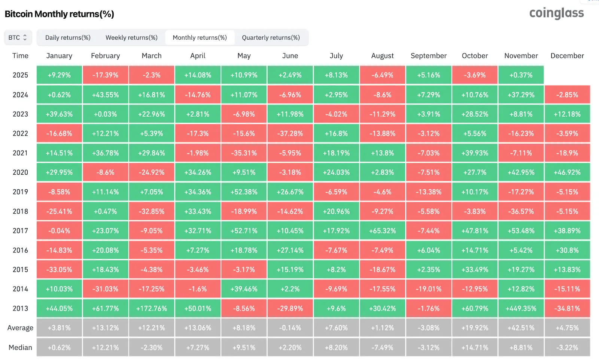Screen dimensions: 599x364
Task: Click the Average row November value +42.51%
Action: pyautogui.click(x=521, y=328)
